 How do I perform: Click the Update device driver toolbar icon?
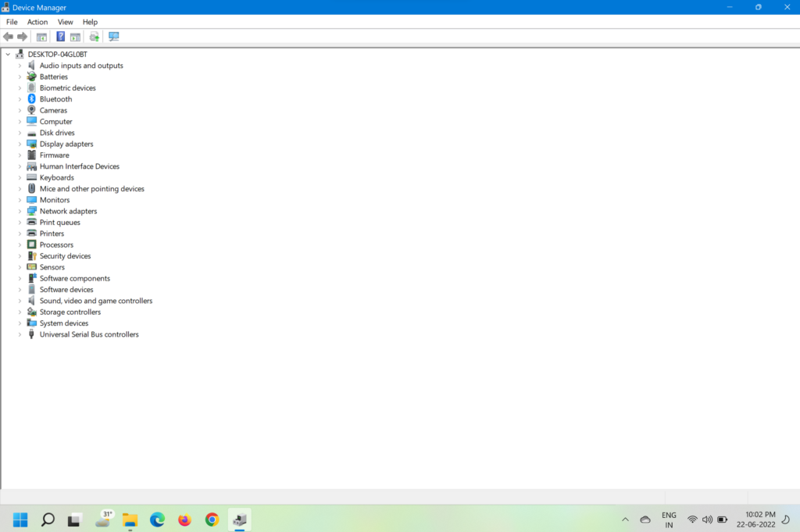[95, 37]
